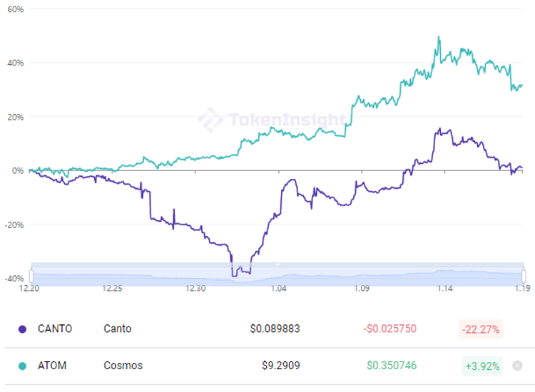Screen dimensions: 535x392
Task: Click the -22.27% change badge
Action: pyautogui.click(x=481, y=329)
